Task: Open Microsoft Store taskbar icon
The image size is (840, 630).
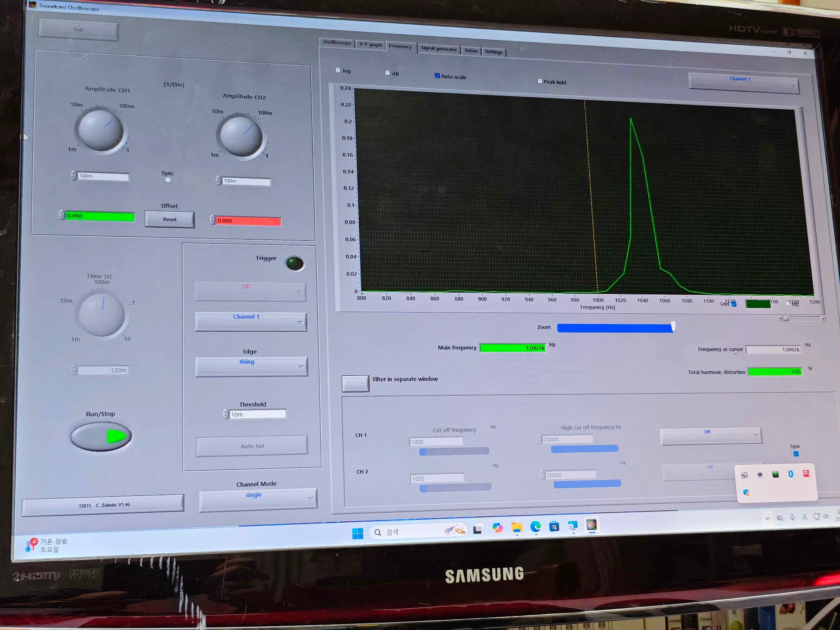Action: (x=554, y=526)
